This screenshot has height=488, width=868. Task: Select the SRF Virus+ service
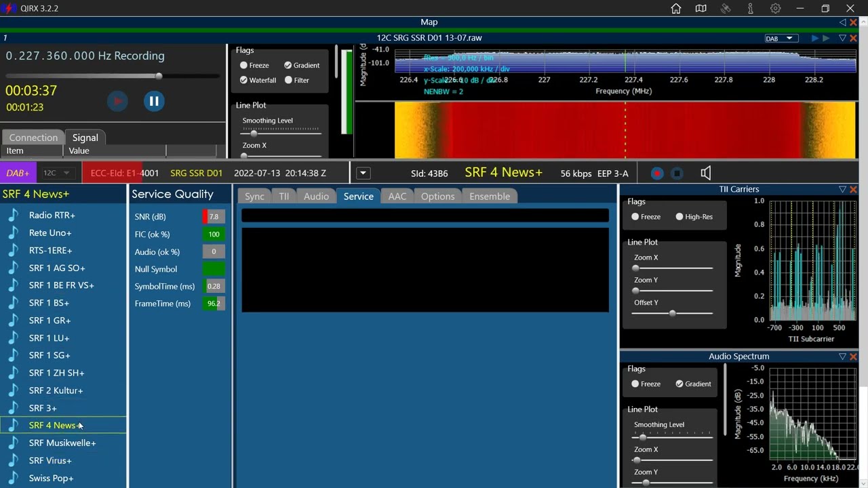point(63,460)
